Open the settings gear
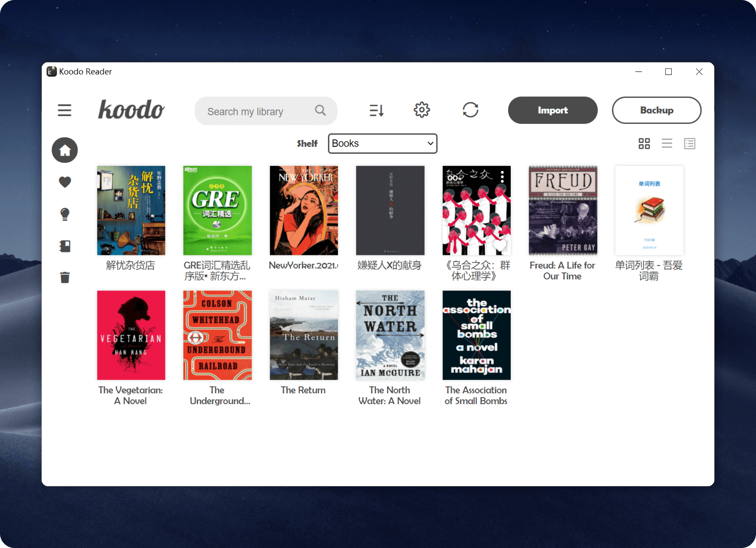The image size is (756, 548). pyautogui.click(x=421, y=110)
